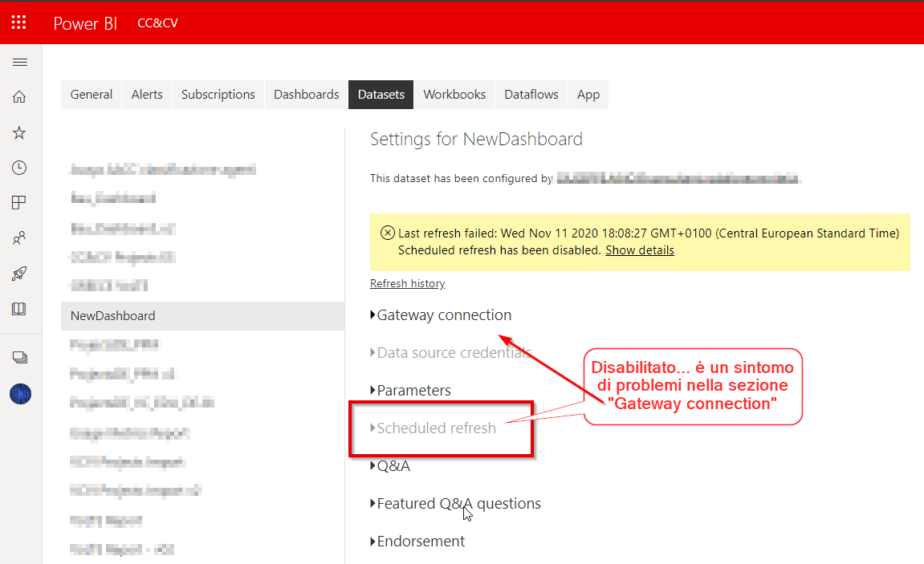
Task: Open My workspace avatar icon
Action: (x=20, y=394)
